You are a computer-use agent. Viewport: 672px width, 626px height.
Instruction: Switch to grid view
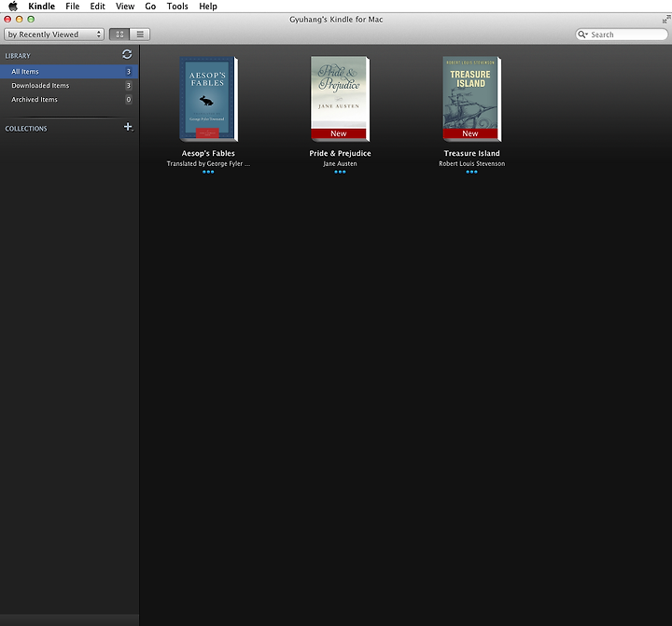(x=119, y=35)
